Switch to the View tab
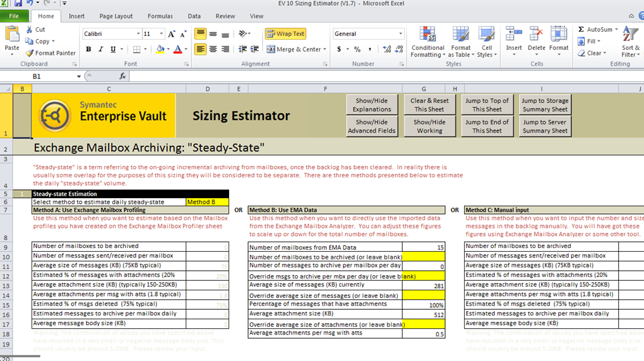 click(256, 16)
